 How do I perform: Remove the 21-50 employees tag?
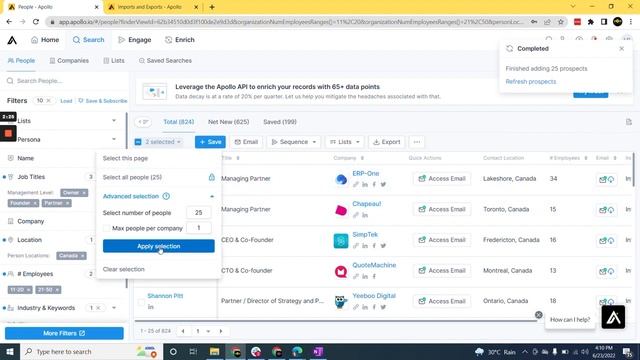[x=57, y=290]
